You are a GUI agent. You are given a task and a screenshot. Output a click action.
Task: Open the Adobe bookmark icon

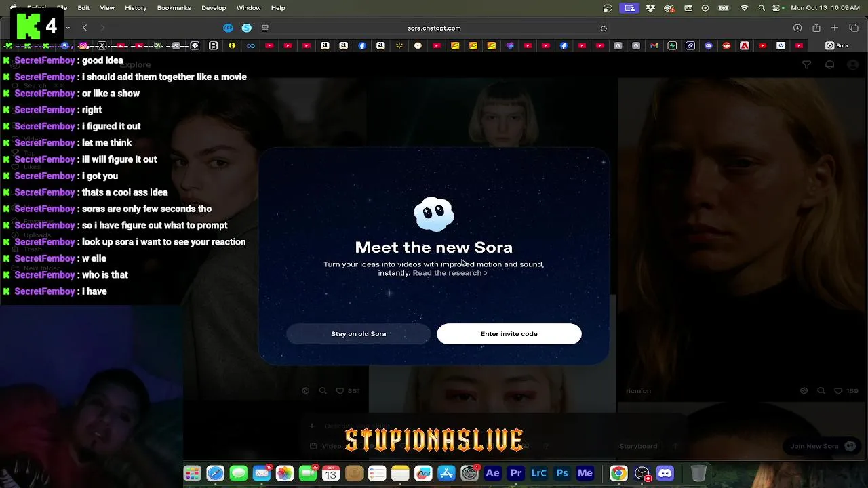[x=745, y=45]
